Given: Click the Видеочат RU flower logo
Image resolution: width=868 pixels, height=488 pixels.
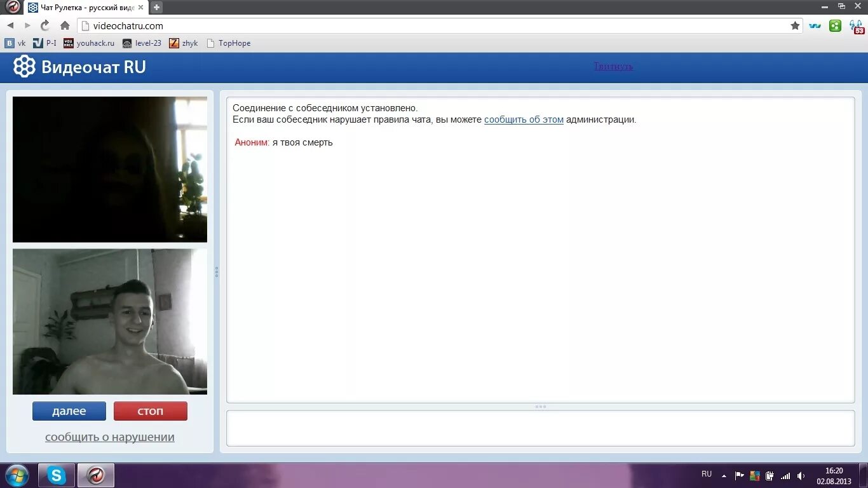Looking at the screenshot, I should coord(25,67).
